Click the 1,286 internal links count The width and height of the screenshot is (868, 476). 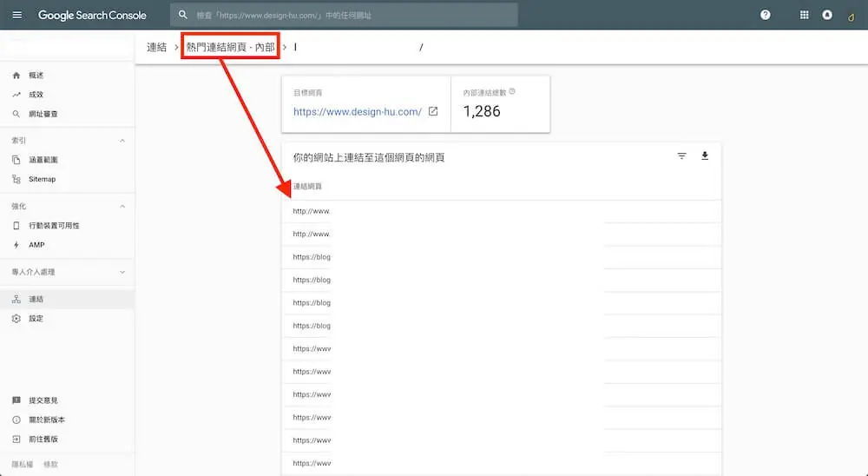tap(482, 111)
